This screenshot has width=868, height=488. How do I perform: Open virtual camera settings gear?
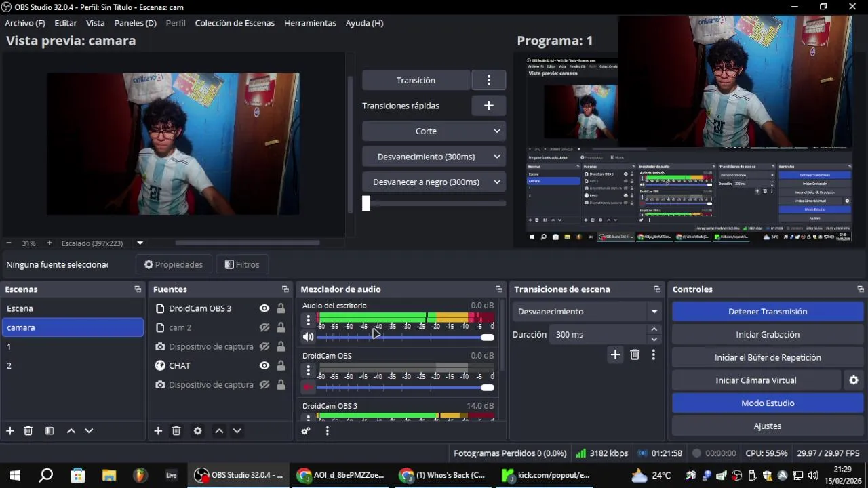tap(854, 380)
